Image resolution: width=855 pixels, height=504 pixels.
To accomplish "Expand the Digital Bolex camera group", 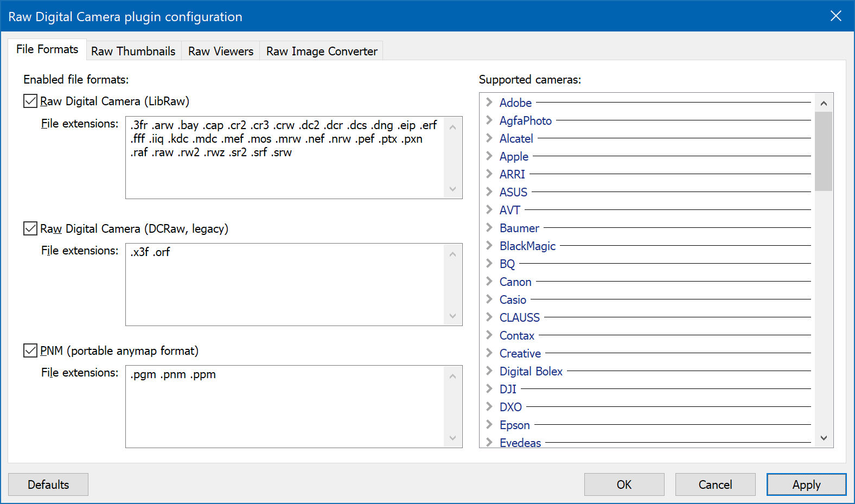I will coord(489,371).
